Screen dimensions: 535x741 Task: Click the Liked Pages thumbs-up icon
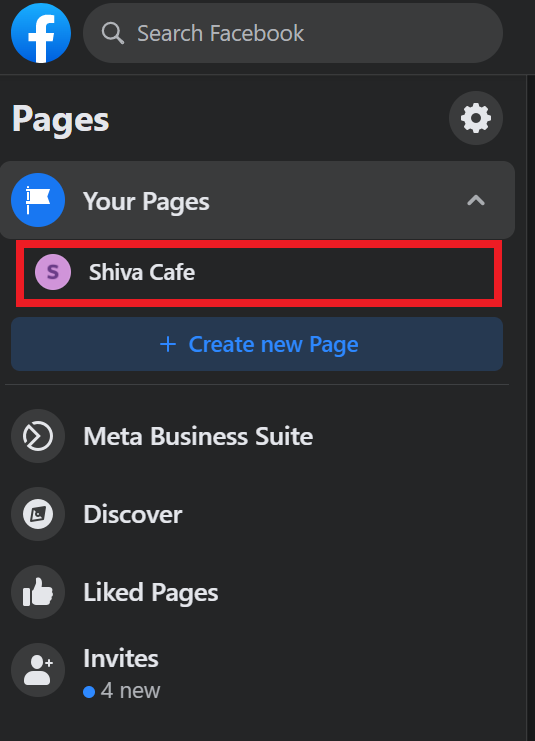pos(38,592)
